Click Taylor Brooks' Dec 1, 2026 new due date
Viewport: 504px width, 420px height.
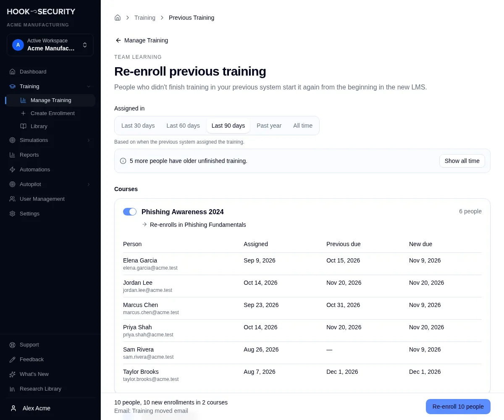[425, 372]
